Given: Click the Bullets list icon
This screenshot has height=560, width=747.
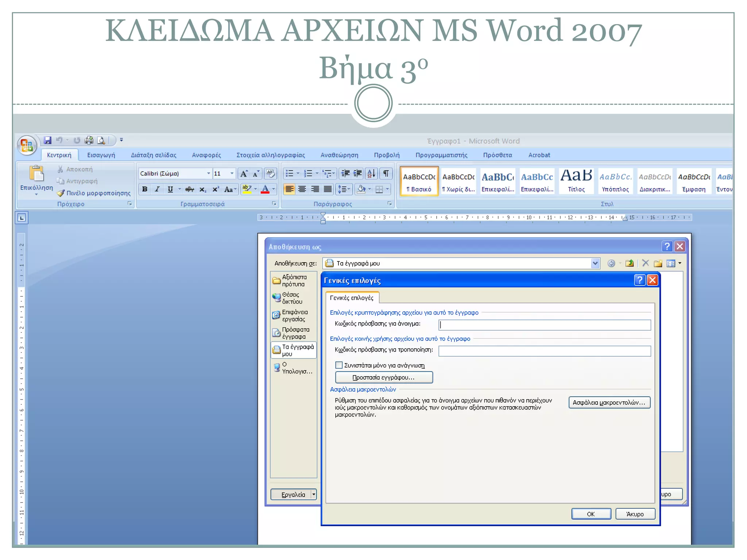Looking at the screenshot, I should click(290, 174).
